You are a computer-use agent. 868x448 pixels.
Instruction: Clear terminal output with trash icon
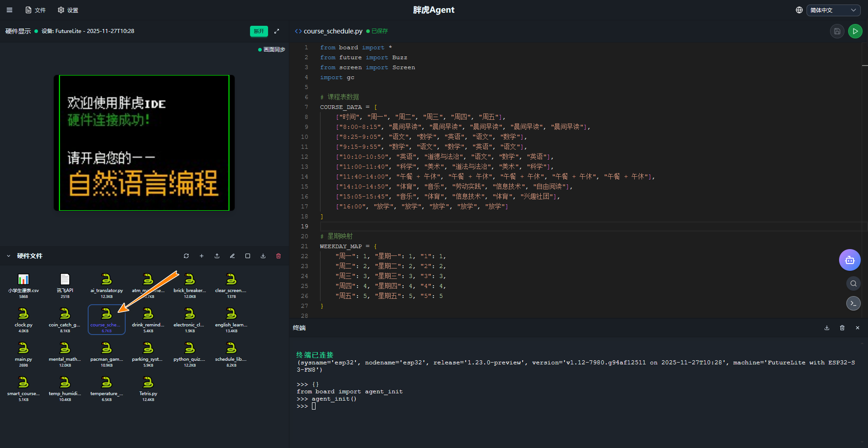[x=842, y=328]
